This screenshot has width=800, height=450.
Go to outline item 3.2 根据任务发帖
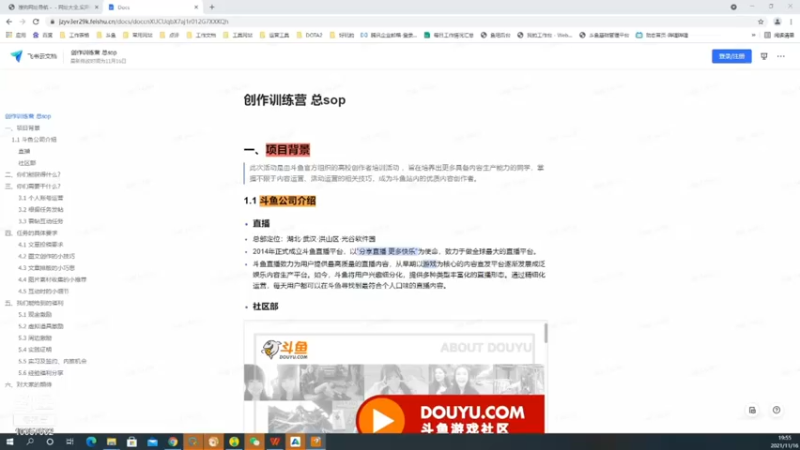(x=41, y=210)
